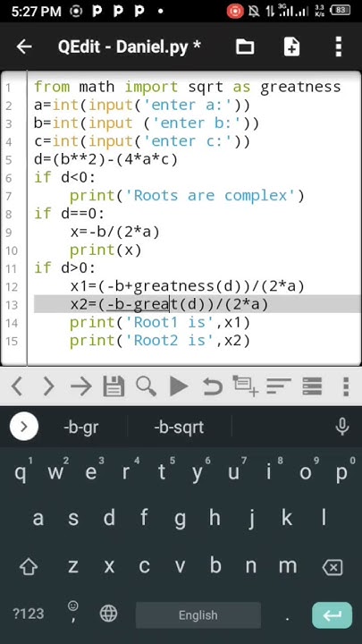Tap the globe language switch key
This screenshot has height=644, width=362.
pos(108,614)
